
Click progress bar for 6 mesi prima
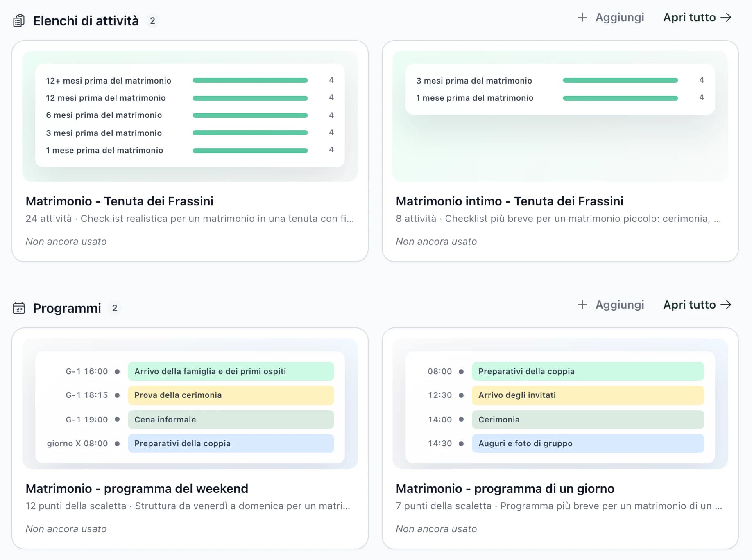point(250,115)
